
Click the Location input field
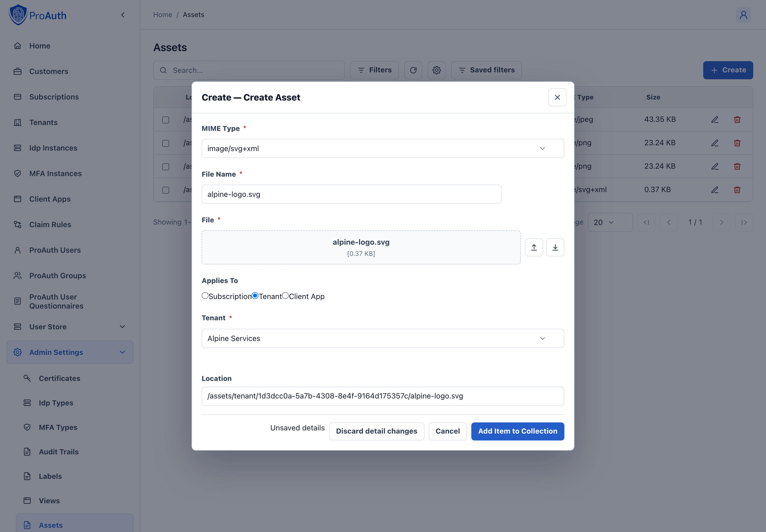[x=383, y=396]
